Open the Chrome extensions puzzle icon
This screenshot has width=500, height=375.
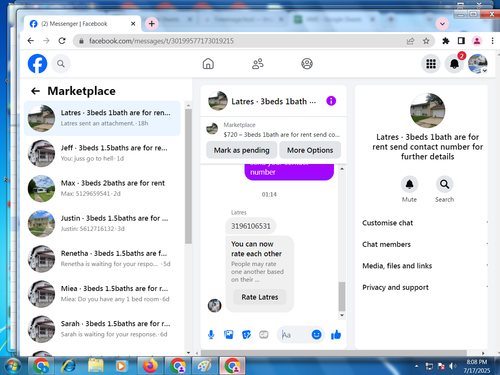pos(446,41)
